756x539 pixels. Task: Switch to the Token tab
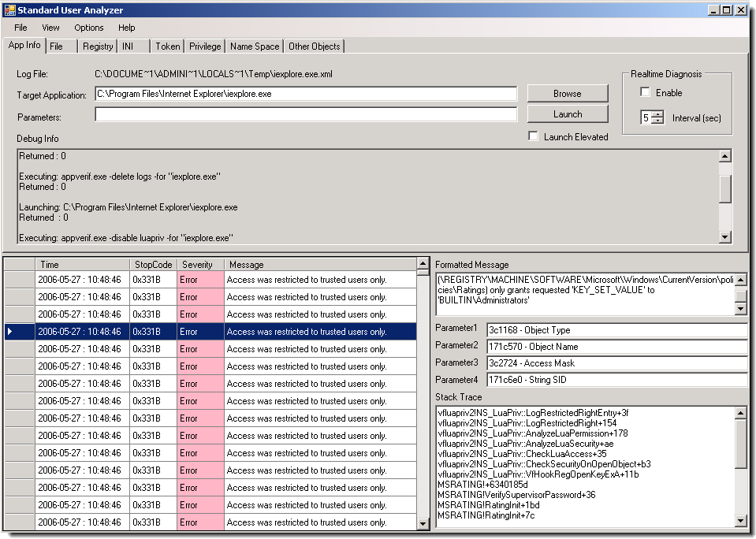click(167, 46)
